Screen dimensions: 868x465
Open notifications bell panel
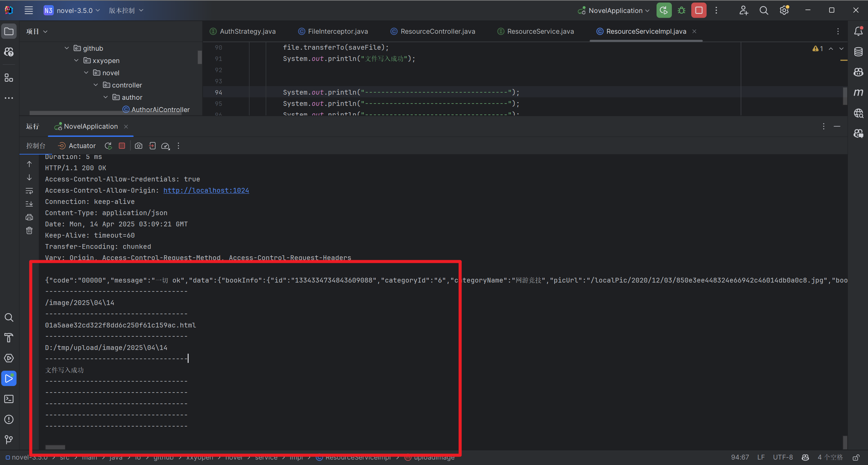click(858, 31)
